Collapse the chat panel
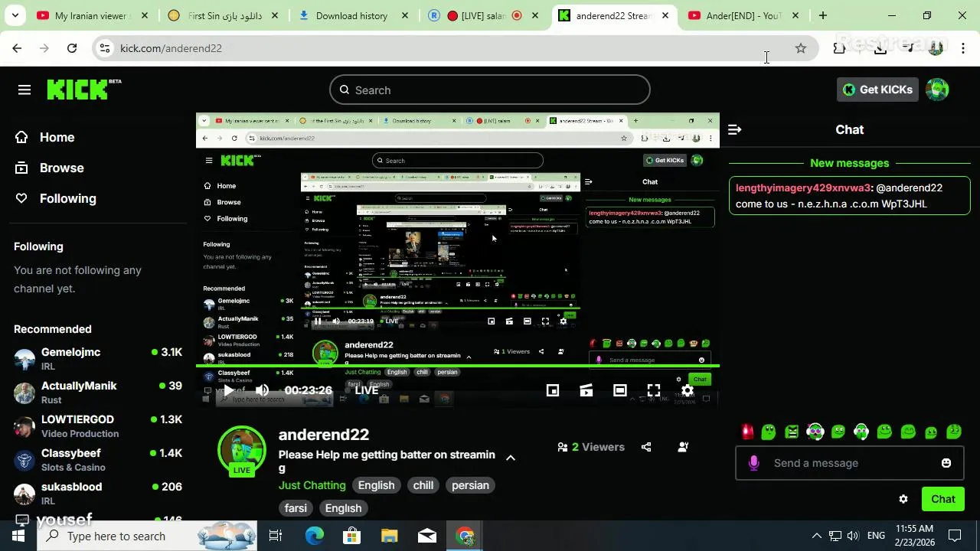The image size is (980, 551). pyautogui.click(x=734, y=130)
